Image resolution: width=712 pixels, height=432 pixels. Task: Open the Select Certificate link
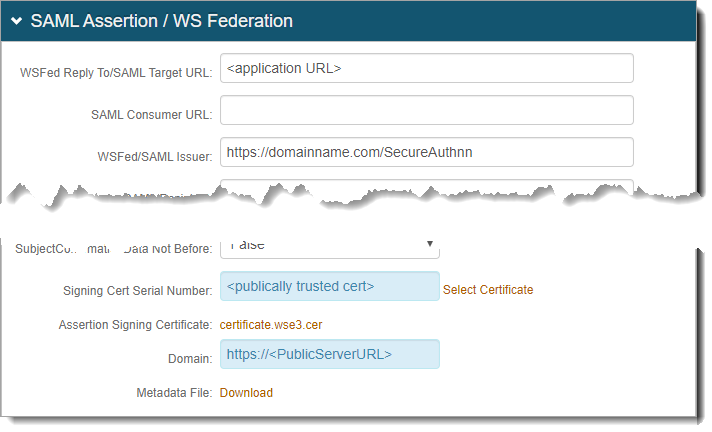pos(488,290)
